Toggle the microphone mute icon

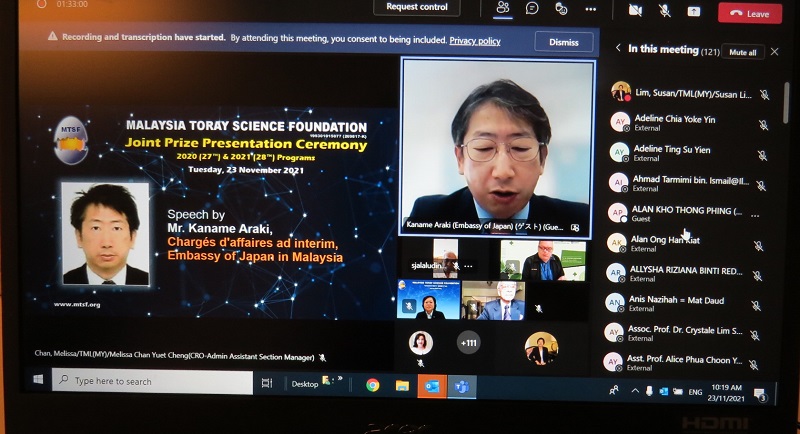664,10
